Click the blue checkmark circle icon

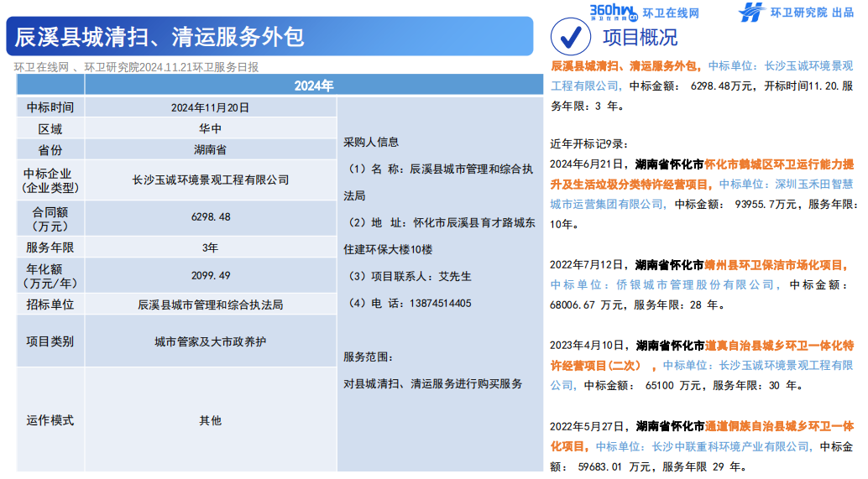(x=570, y=37)
